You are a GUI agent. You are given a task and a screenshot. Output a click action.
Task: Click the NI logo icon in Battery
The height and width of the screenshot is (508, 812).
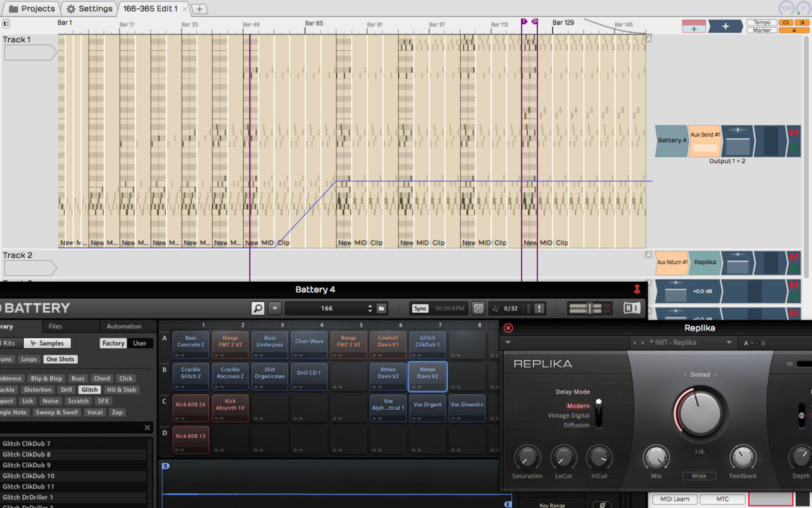(631, 308)
